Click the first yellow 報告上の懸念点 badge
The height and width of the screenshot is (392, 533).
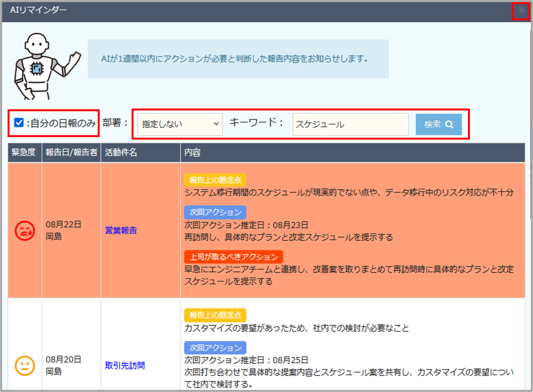click(215, 180)
